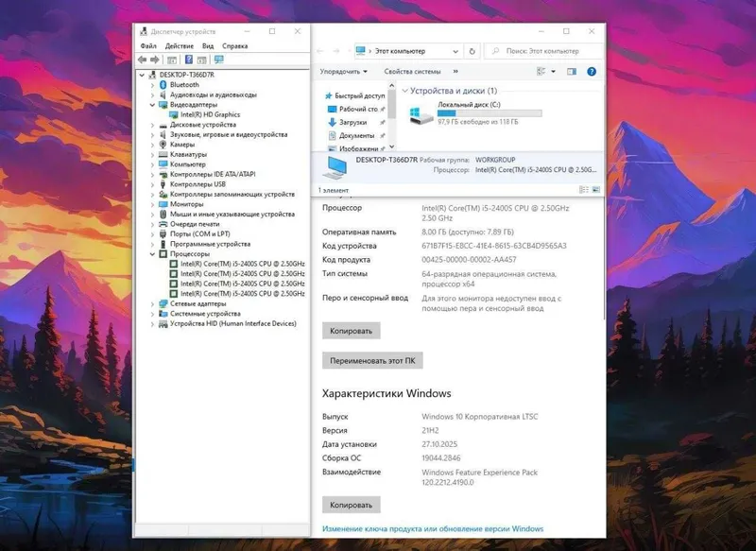
Task: Click the Локальный диск (C:) drive icon
Action: [x=421, y=115]
